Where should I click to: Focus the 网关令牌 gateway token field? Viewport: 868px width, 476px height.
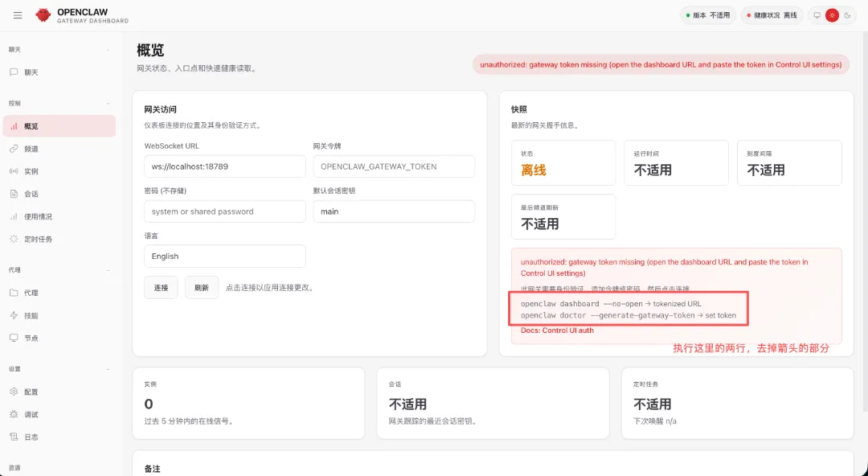click(x=394, y=166)
